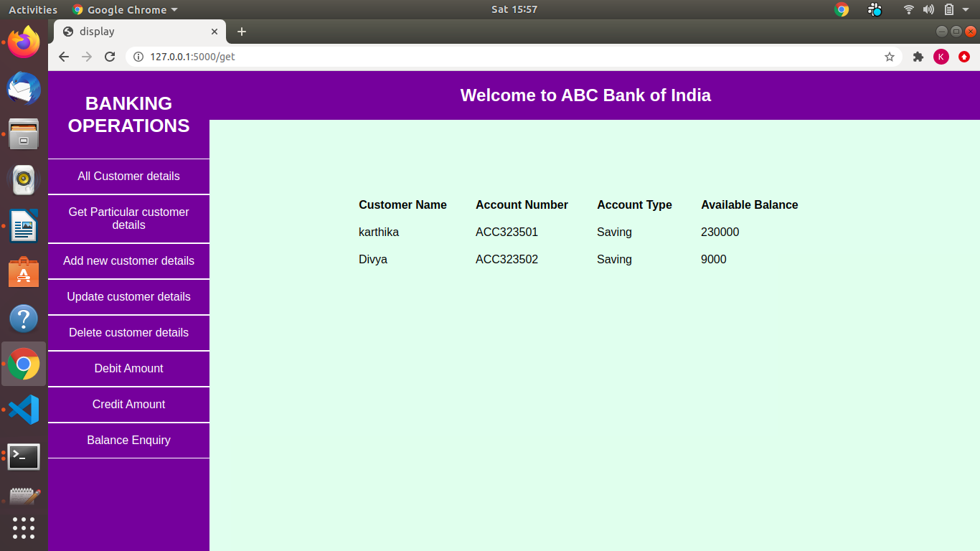
Task: Open Ubuntu Software from the dock
Action: (x=24, y=273)
